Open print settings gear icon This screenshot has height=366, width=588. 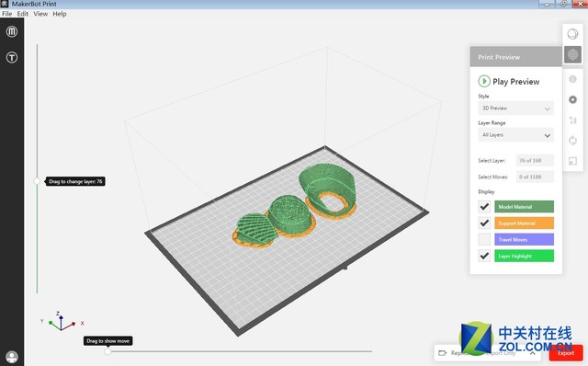tap(572, 99)
